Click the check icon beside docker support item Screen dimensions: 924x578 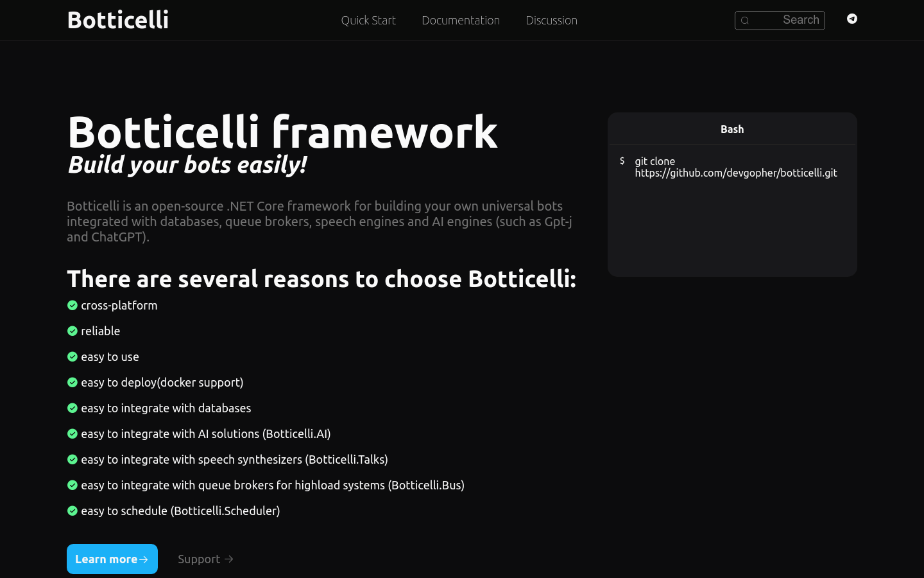pyautogui.click(x=73, y=382)
